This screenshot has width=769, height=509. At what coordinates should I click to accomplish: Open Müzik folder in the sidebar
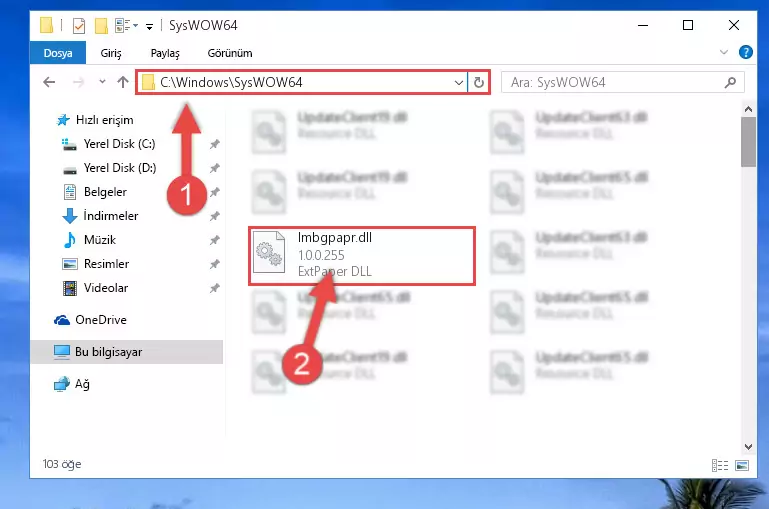[x=100, y=240]
